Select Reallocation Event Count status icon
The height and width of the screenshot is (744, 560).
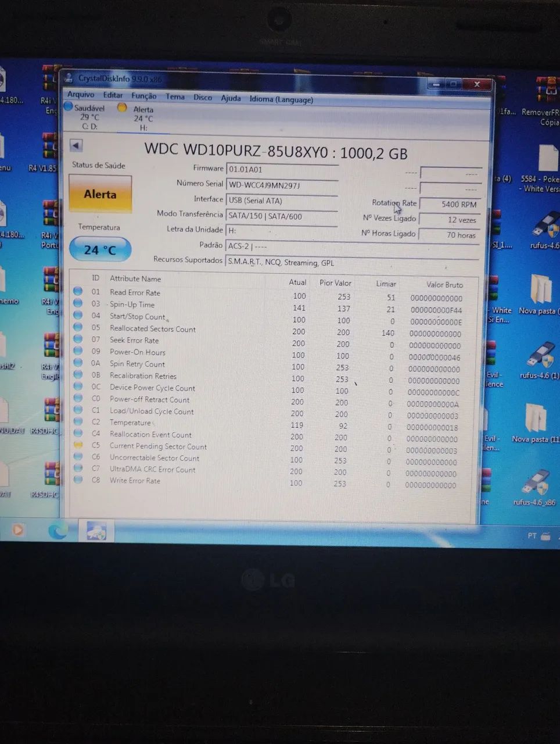tap(78, 433)
